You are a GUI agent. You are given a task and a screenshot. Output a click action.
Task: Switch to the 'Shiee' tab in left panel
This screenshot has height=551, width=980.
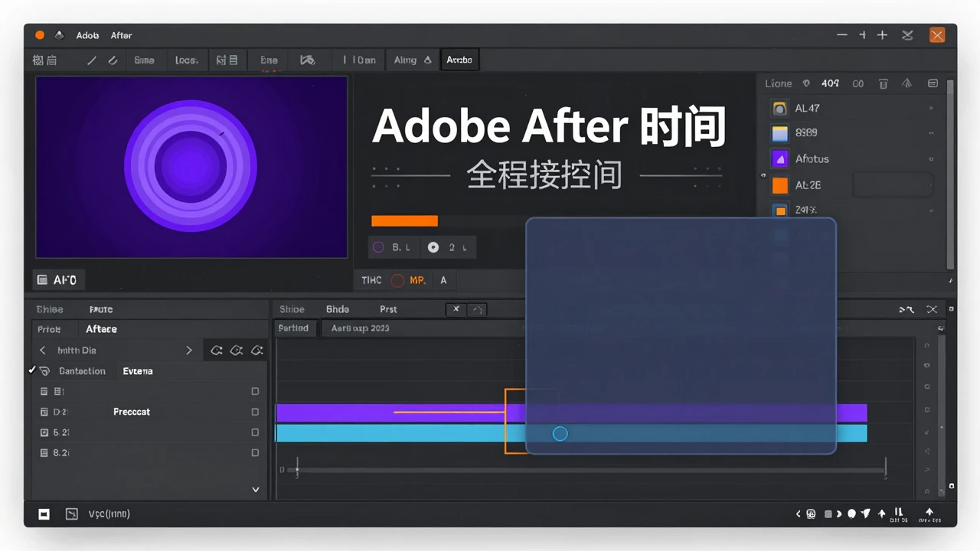click(x=50, y=310)
